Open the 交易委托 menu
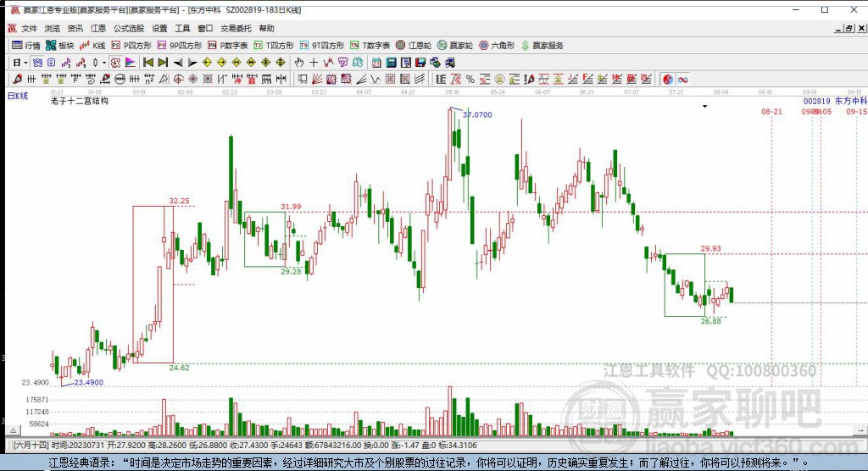The image size is (868, 471). pos(236,28)
